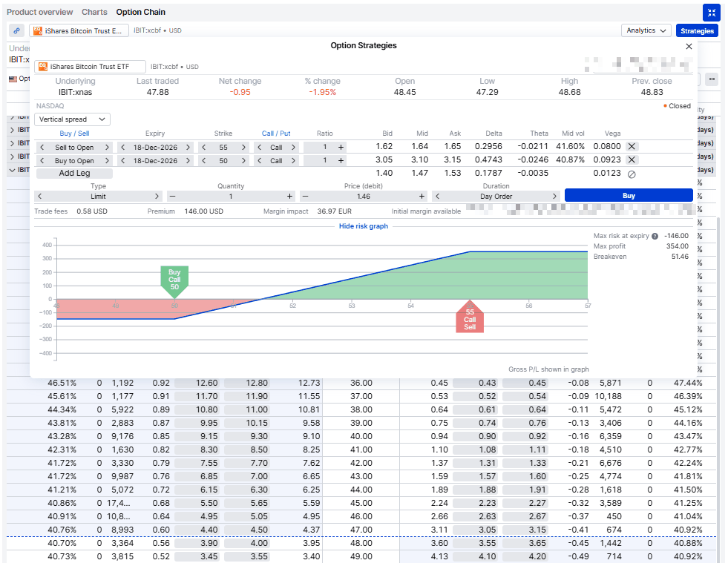Click call bid 6.85 at strike 43.00
728x563 pixels.
[199, 476]
